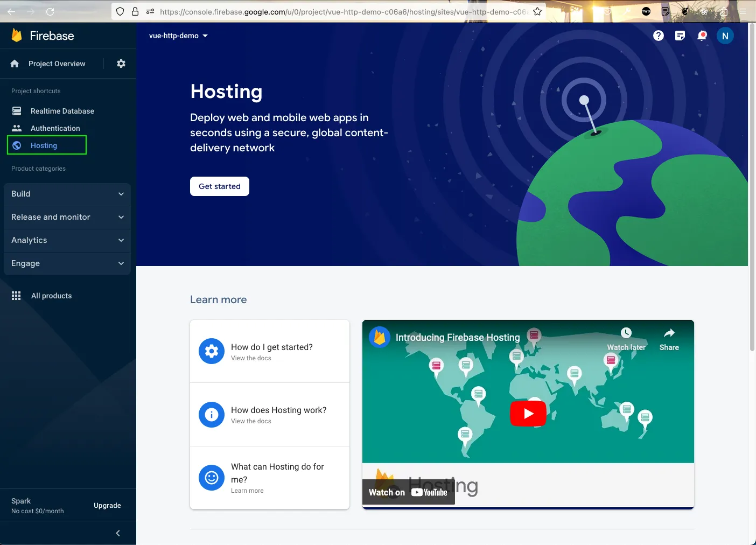Expand the Engage category
The image size is (756, 545).
click(x=67, y=263)
